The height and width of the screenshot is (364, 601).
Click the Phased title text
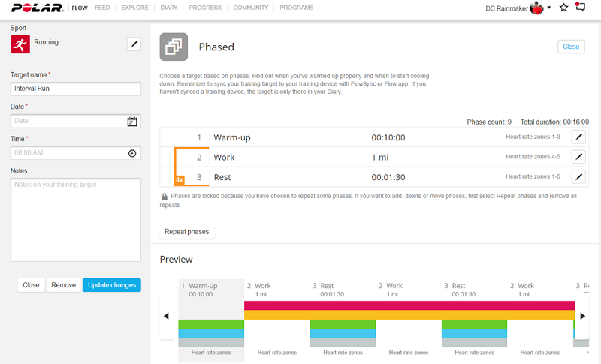pos(216,47)
